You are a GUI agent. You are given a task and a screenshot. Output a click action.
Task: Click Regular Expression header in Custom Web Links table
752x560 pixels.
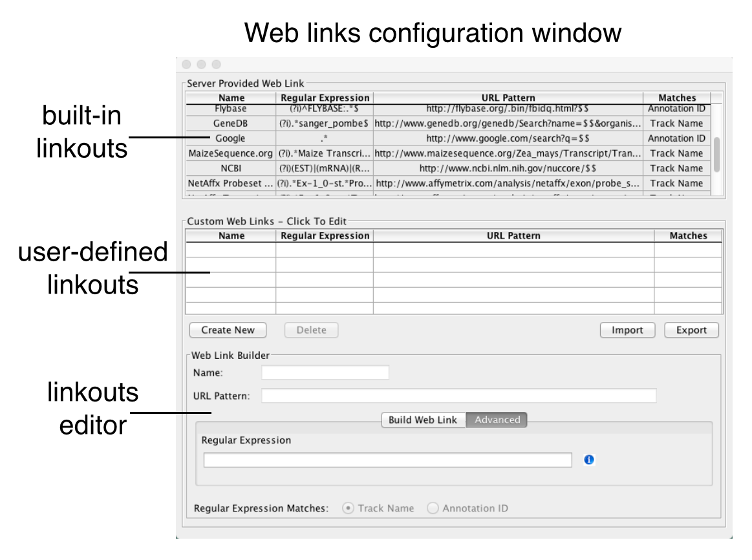[x=325, y=236]
